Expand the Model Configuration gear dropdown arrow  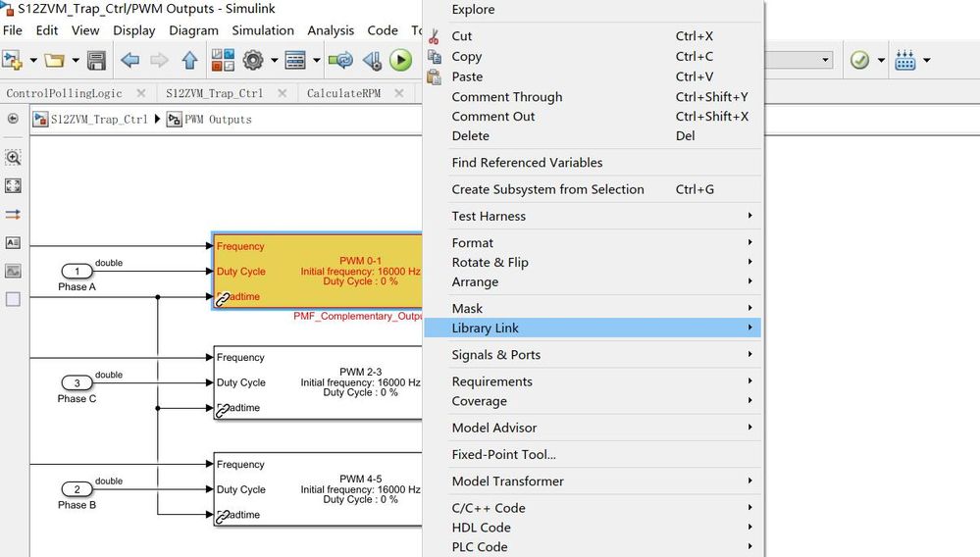point(274,61)
